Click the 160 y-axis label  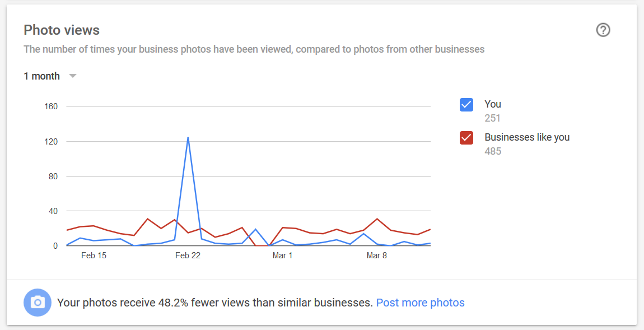[x=51, y=106]
